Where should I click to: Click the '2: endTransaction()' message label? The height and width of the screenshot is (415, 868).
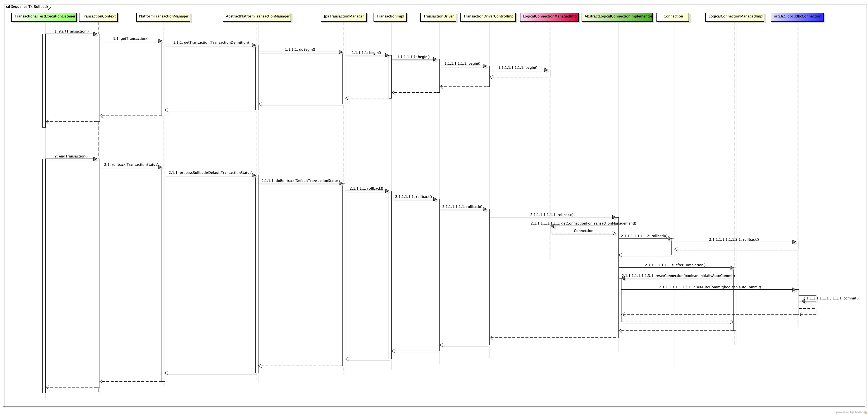71,156
